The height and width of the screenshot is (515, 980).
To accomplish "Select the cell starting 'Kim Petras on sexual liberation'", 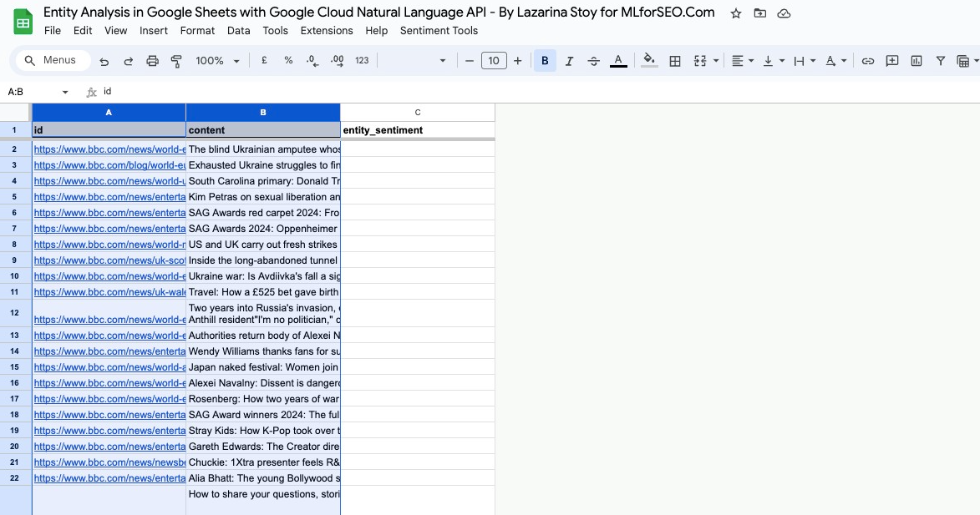I will click(263, 197).
